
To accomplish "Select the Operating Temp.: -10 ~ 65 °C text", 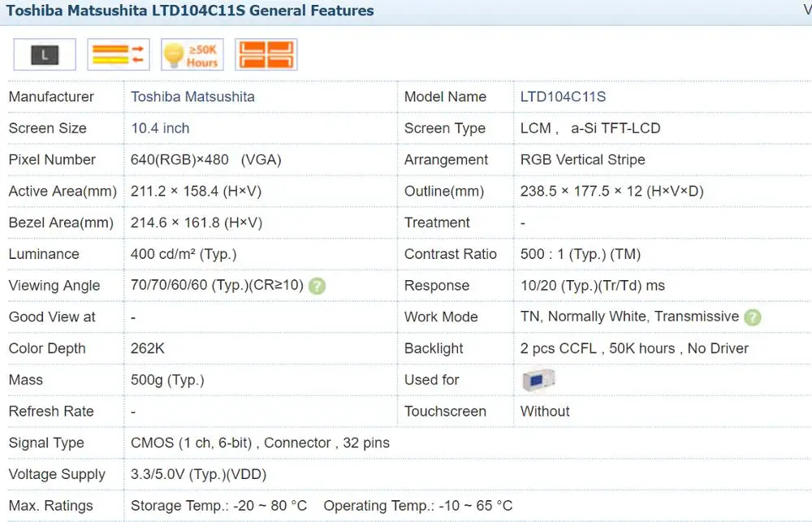I will [x=418, y=506].
